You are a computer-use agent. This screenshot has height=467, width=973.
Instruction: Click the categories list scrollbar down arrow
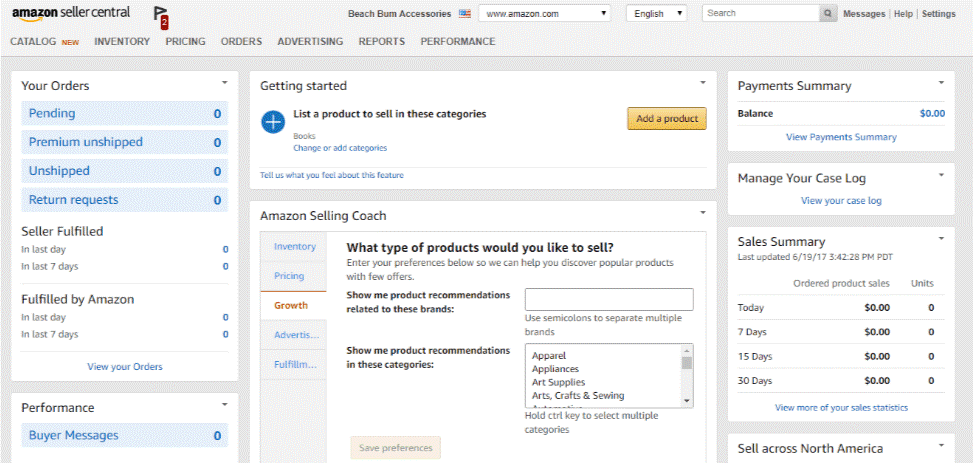(x=686, y=401)
